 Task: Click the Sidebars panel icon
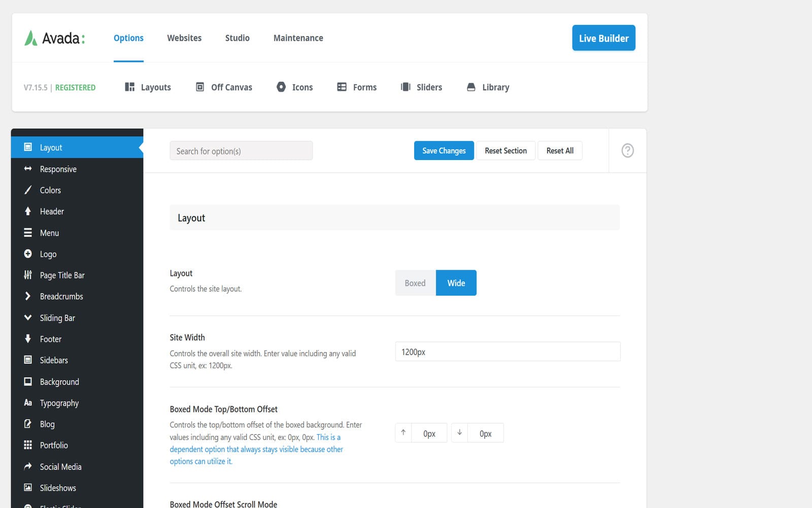[x=28, y=360]
